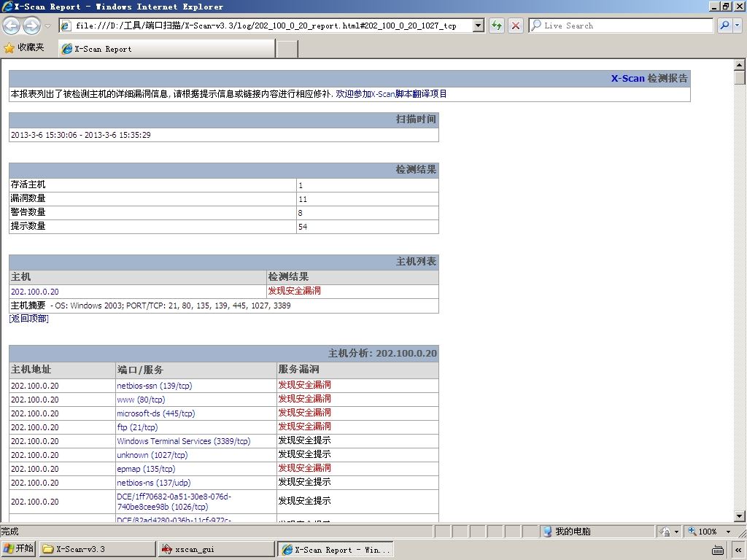Expand hidden tray icons chevron
Viewport: 747px width, 560px height.
coord(738,550)
